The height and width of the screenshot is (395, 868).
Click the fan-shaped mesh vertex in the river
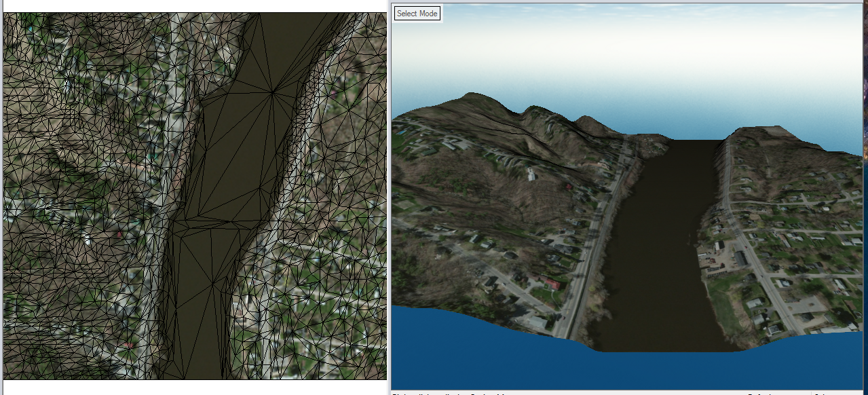(x=272, y=92)
